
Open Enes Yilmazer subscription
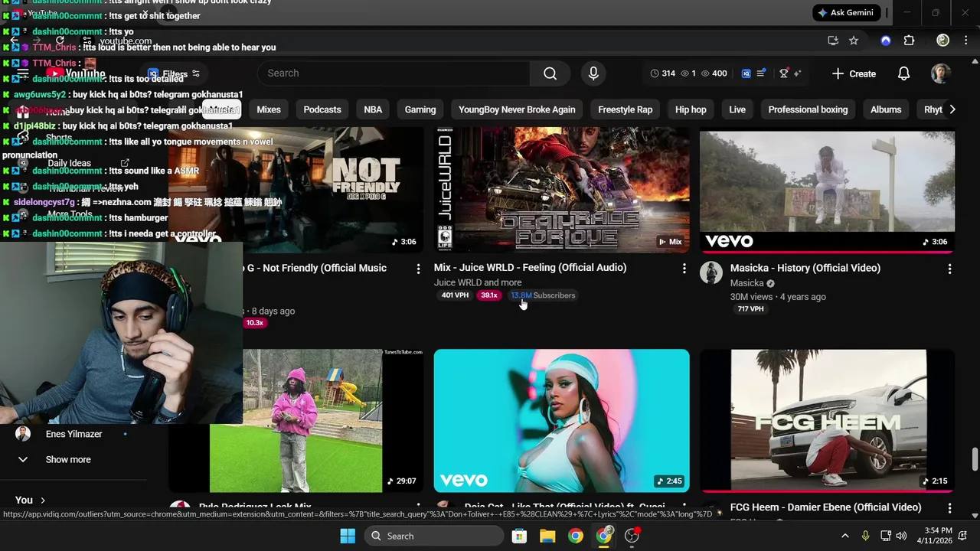click(x=73, y=434)
